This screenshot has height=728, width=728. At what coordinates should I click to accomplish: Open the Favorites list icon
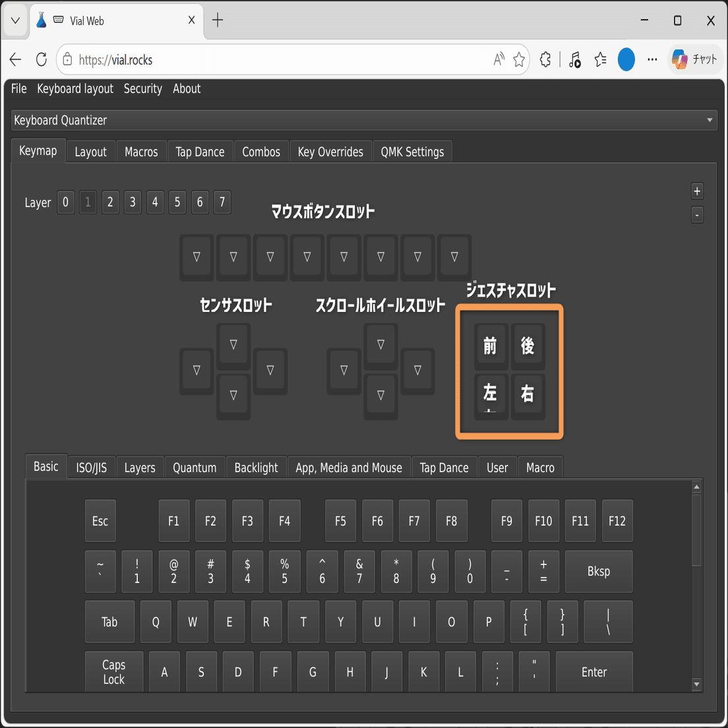pos(600,59)
